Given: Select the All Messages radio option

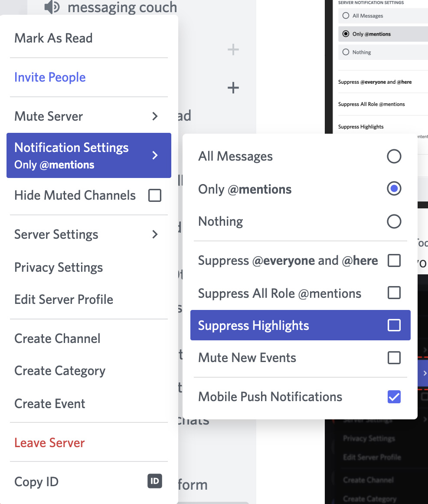Looking at the screenshot, I should coord(394,157).
